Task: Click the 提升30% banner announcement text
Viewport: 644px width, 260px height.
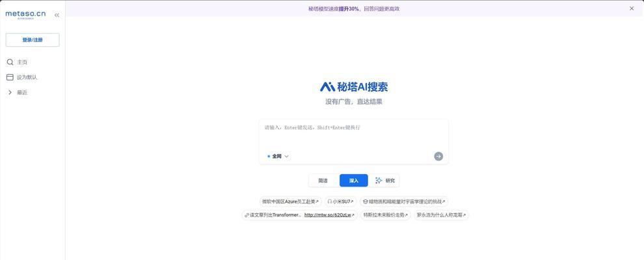Action: (349, 8)
